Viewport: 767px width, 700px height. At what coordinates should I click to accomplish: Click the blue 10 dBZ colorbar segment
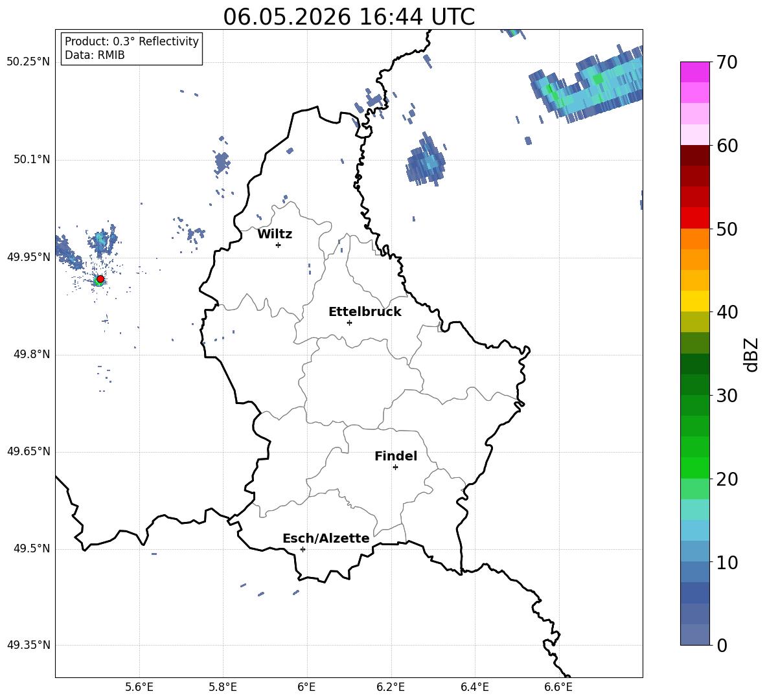(x=694, y=551)
